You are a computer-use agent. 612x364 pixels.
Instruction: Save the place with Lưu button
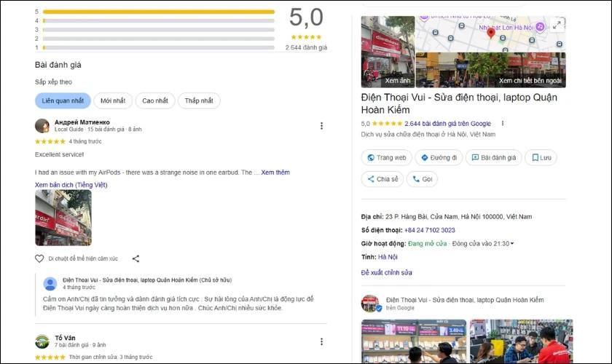coord(541,158)
